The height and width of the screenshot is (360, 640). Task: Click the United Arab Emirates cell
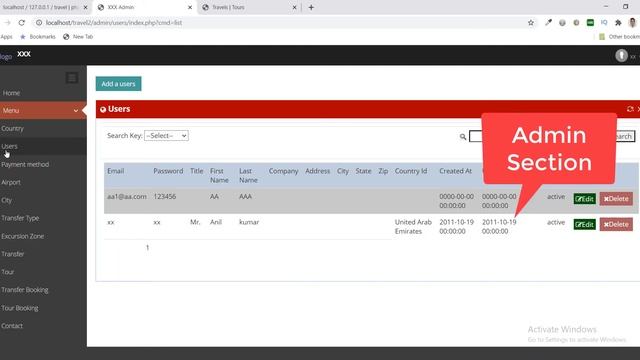coord(413,227)
